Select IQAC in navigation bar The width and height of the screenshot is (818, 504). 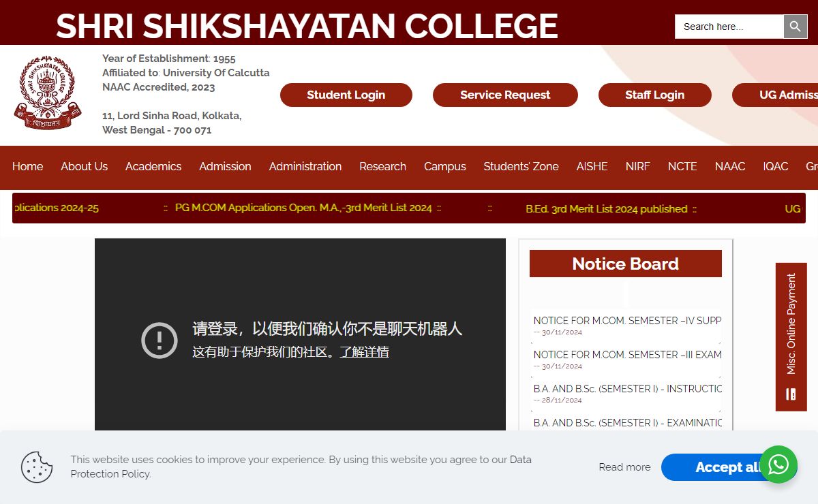[x=776, y=166]
